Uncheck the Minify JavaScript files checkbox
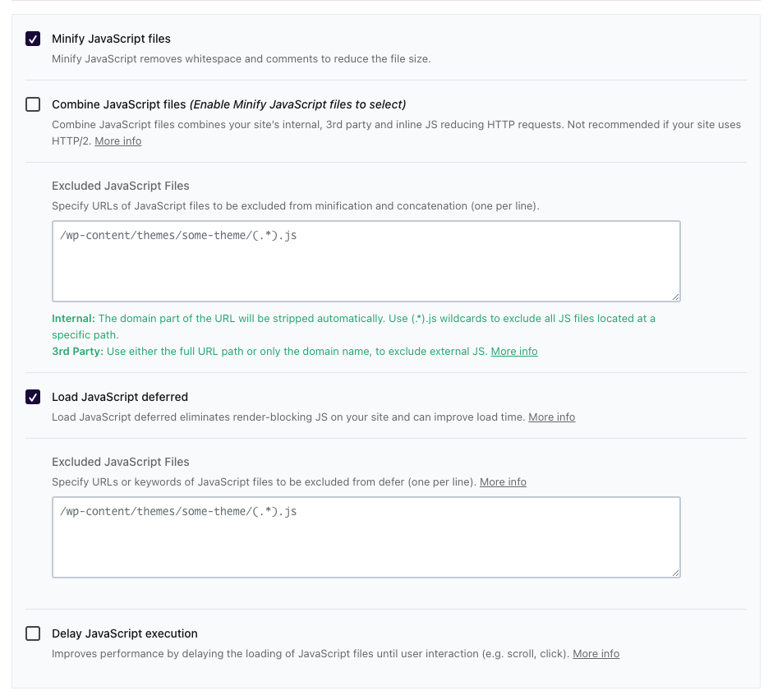This screenshot has width=773, height=700. pyautogui.click(x=33, y=39)
